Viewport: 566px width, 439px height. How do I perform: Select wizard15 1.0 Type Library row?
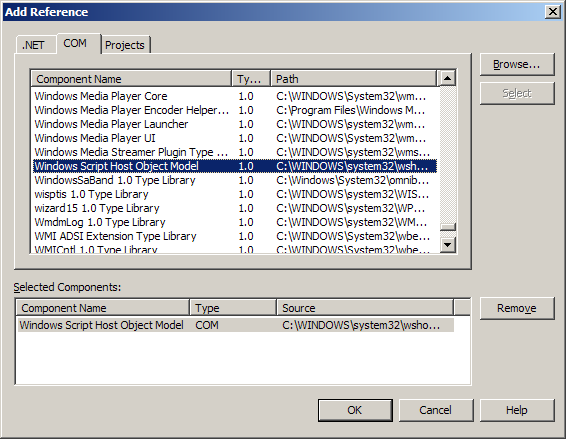coord(235,208)
